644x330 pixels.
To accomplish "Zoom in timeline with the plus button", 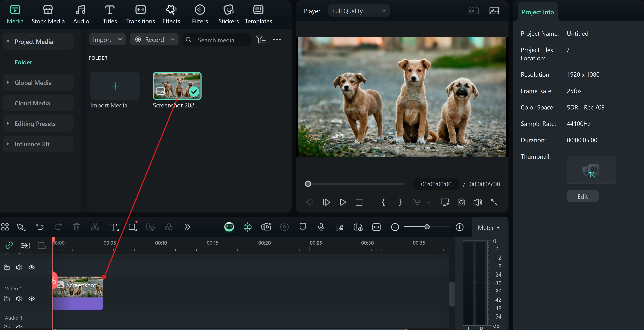I will tap(460, 227).
